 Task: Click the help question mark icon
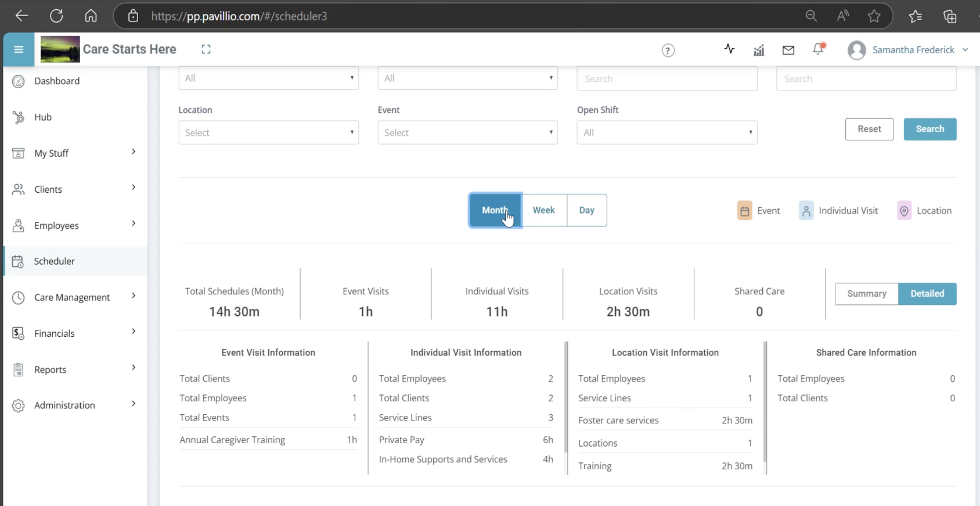(x=668, y=50)
